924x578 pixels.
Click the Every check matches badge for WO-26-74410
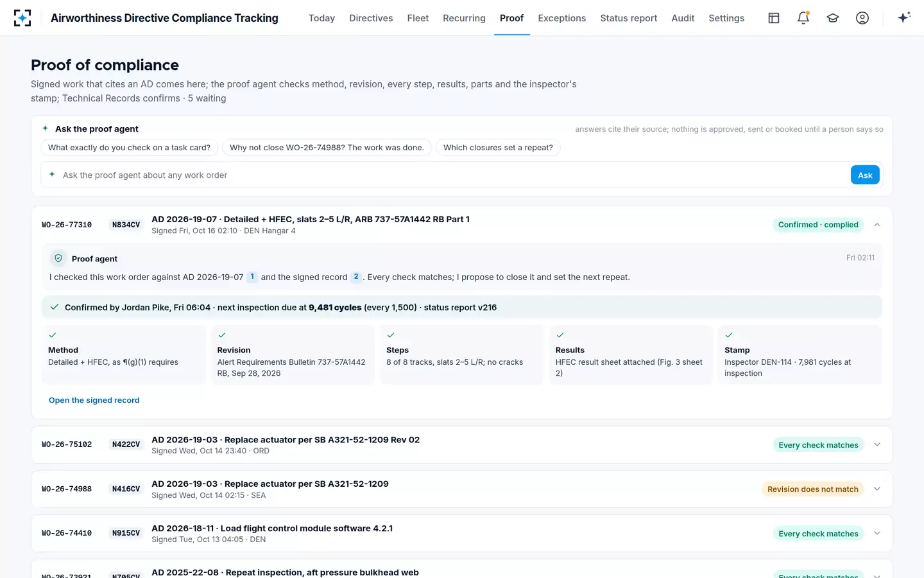click(818, 533)
